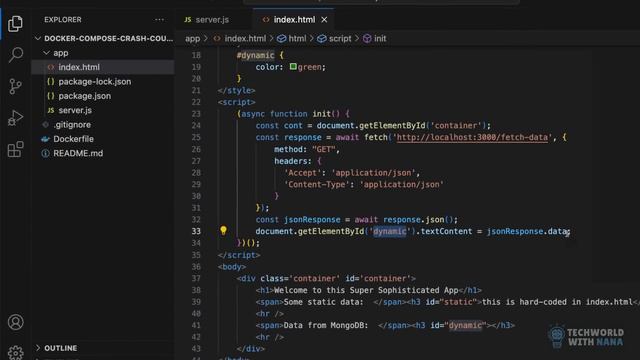The width and height of the screenshot is (640, 360).
Task: Click html file icon beside index.html in tree
Action: click(x=51, y=67)
